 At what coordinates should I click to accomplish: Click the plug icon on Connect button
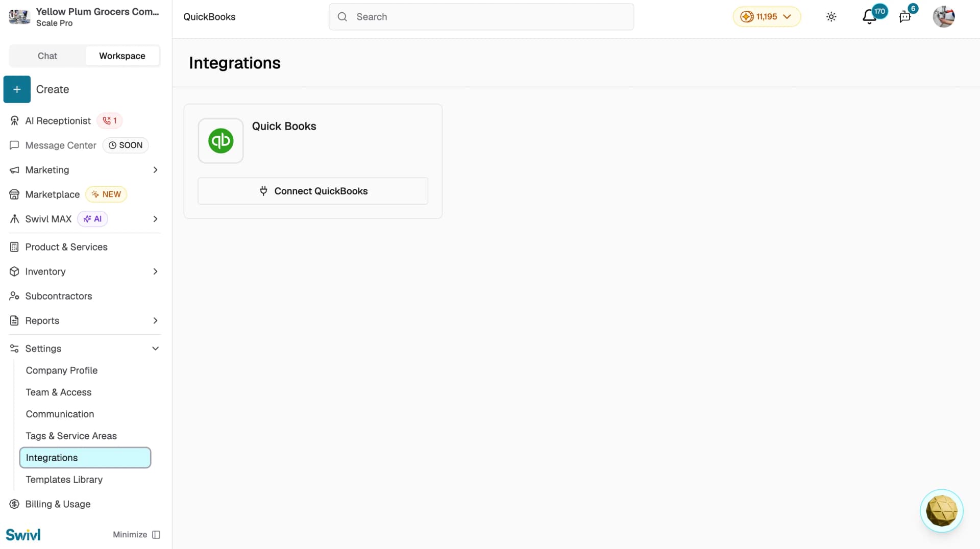pos(263,191)
